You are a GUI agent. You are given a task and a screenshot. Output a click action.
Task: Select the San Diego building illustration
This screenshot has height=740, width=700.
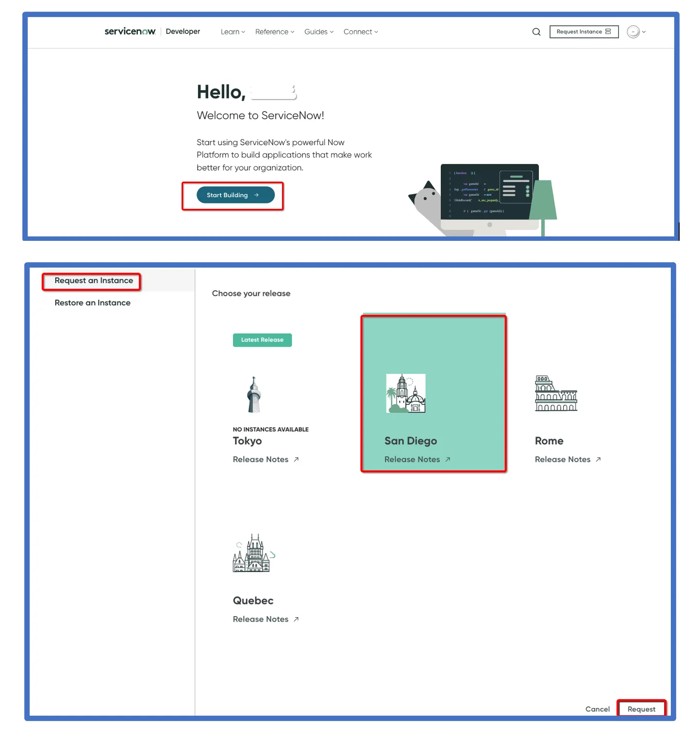(x=406, y=393)
